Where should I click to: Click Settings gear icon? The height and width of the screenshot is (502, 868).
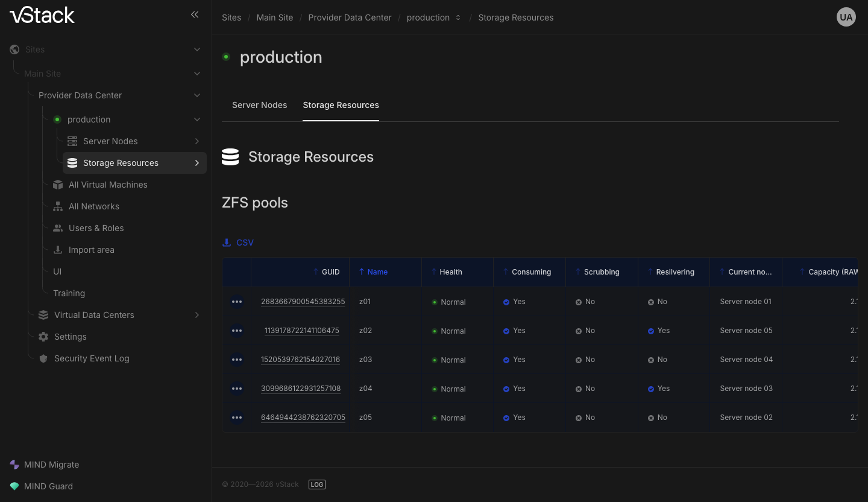tap(43, 337)
